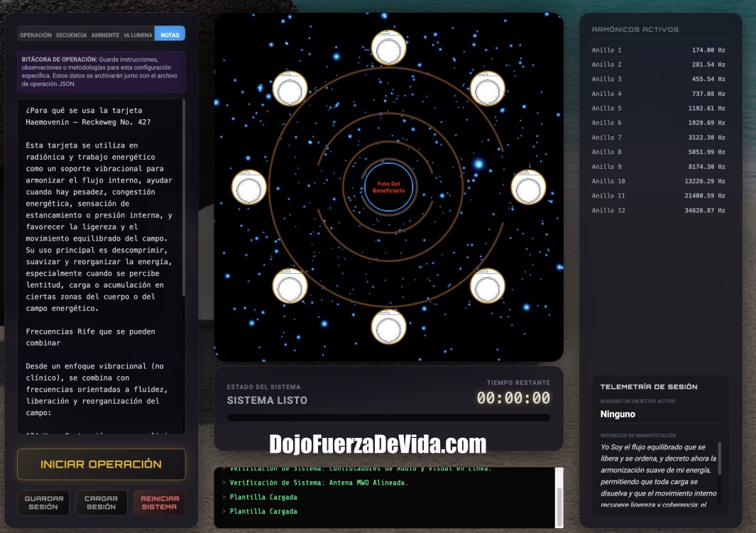
Task: Click the BITÁCORA DE OPERACIÓN info box
Action: (102, 71)
